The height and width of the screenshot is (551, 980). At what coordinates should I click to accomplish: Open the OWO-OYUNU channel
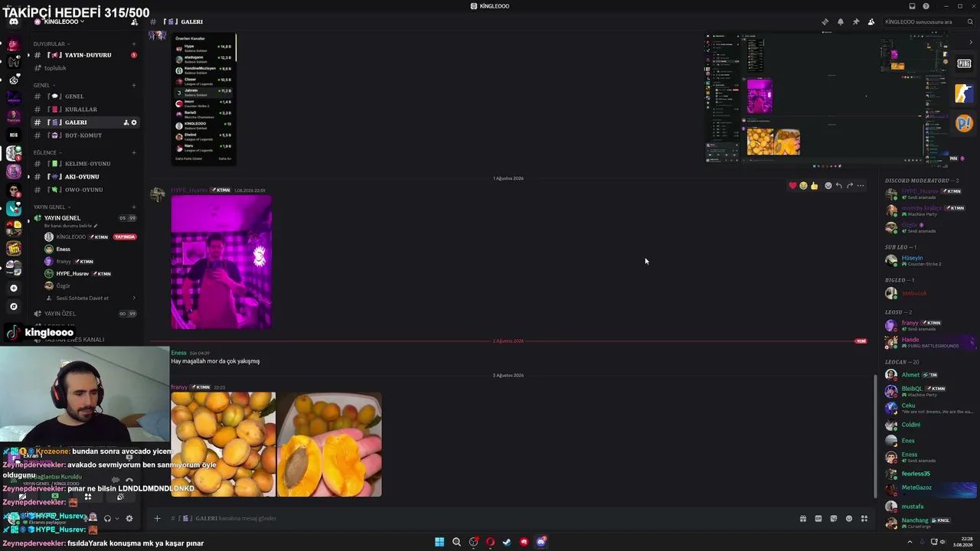pos(85,190)
